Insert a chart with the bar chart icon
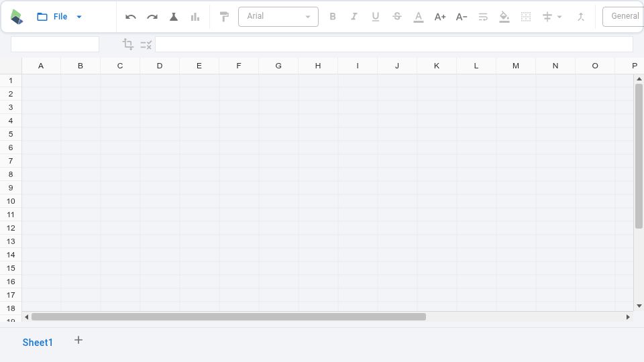The height and width of the screenshot is (362, 644). pos(195,17)
